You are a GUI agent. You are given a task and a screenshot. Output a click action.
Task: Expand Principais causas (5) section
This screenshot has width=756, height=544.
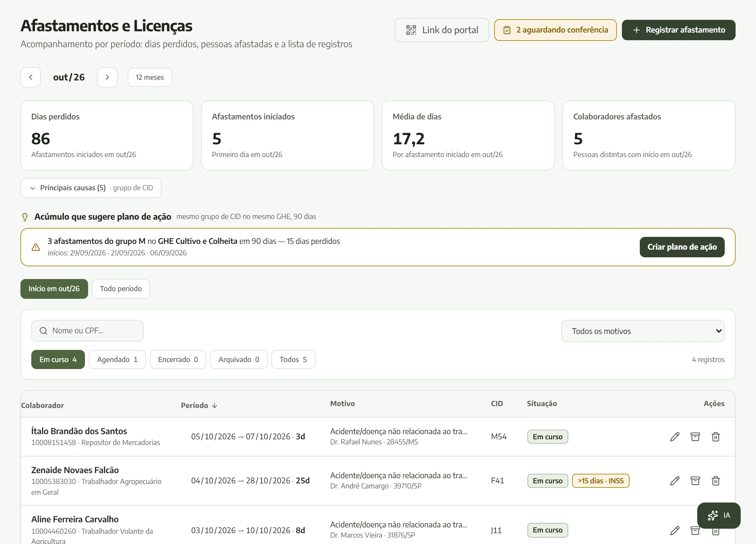point(91,188)
